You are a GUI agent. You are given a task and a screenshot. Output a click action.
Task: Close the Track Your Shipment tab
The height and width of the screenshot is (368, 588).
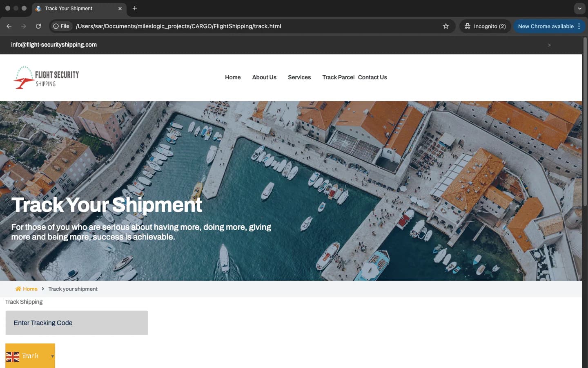click(x=120, y=8)
